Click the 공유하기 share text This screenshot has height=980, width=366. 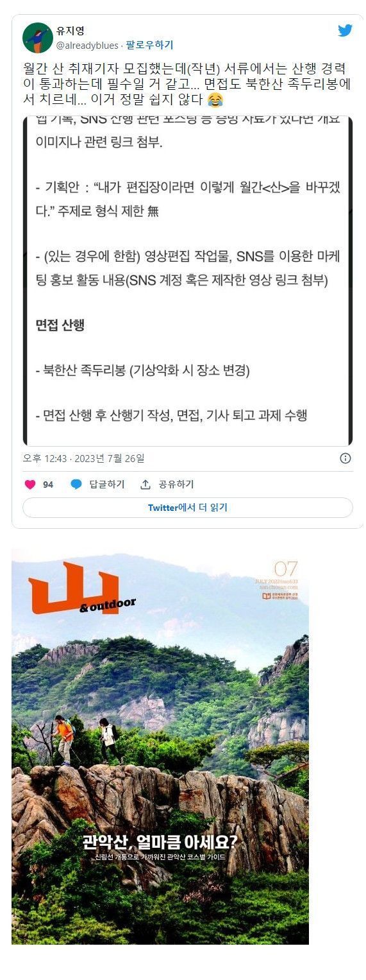[176, 485]
